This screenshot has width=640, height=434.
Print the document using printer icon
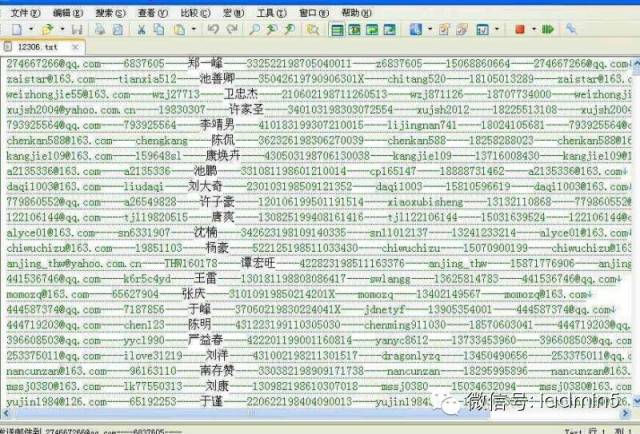point(100,29)
